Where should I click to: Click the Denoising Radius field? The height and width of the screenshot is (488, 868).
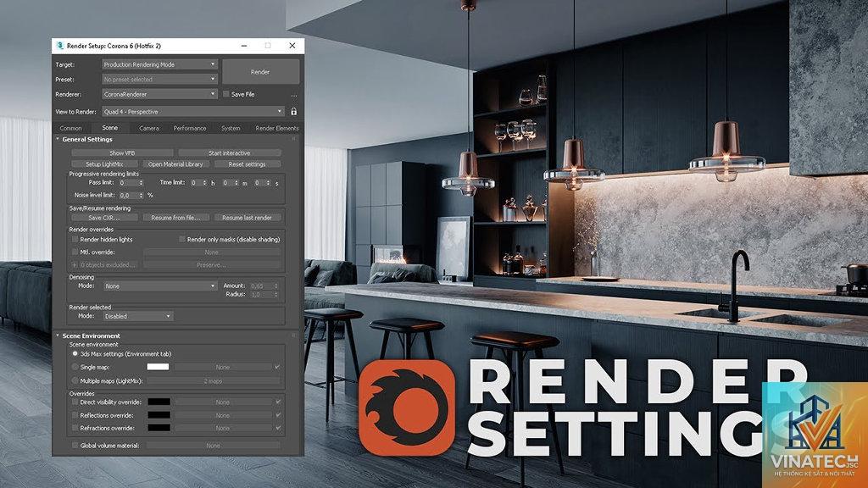261,295
